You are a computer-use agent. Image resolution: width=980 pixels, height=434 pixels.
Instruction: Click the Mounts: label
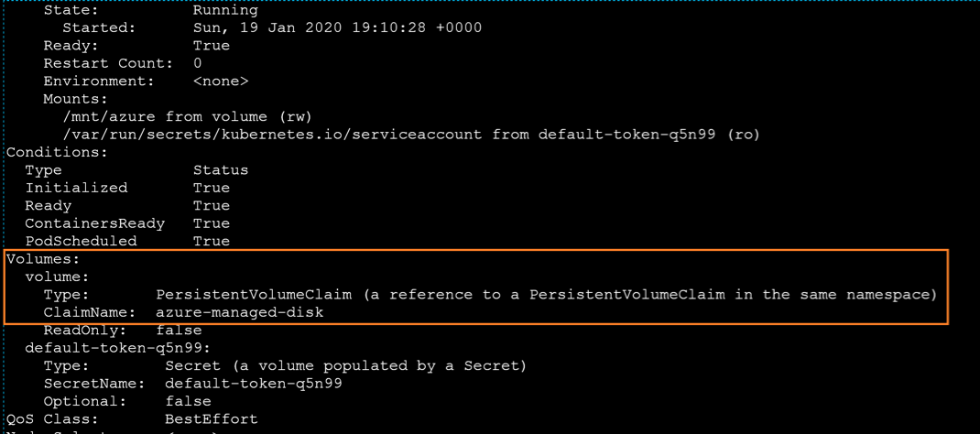click(75, 99)
